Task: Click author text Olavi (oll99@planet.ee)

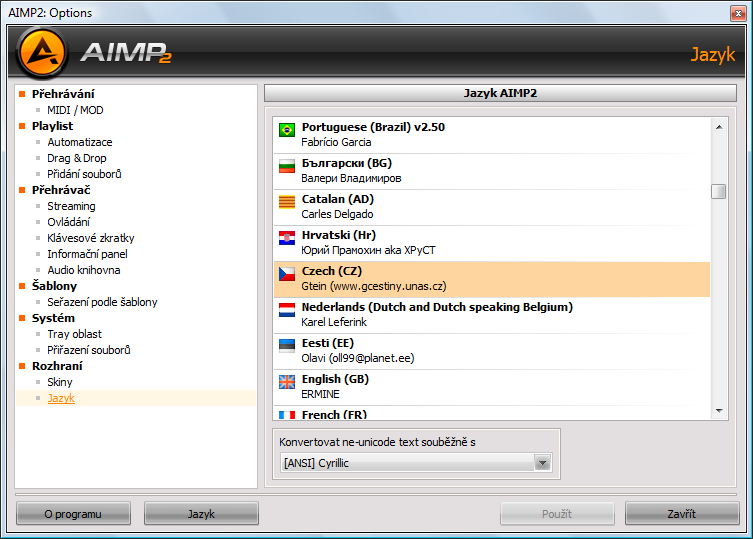Action: pos(358,358)
